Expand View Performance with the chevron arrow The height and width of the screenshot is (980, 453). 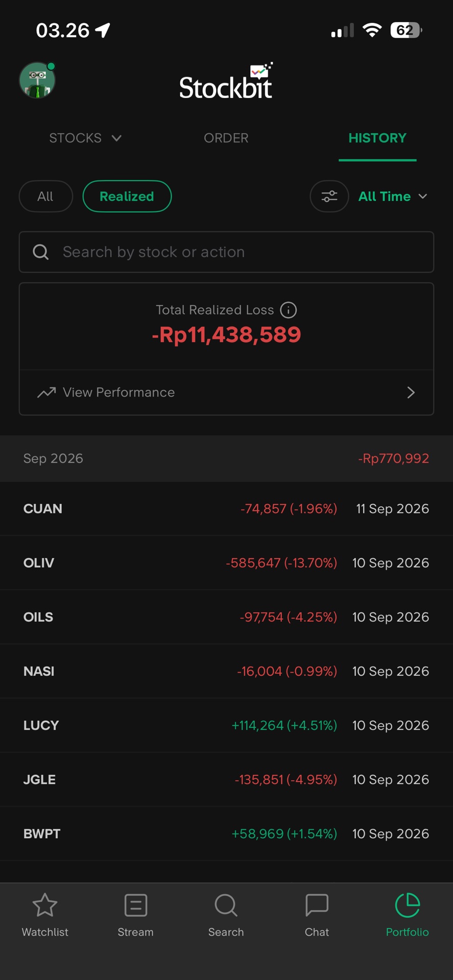[411, 393]
